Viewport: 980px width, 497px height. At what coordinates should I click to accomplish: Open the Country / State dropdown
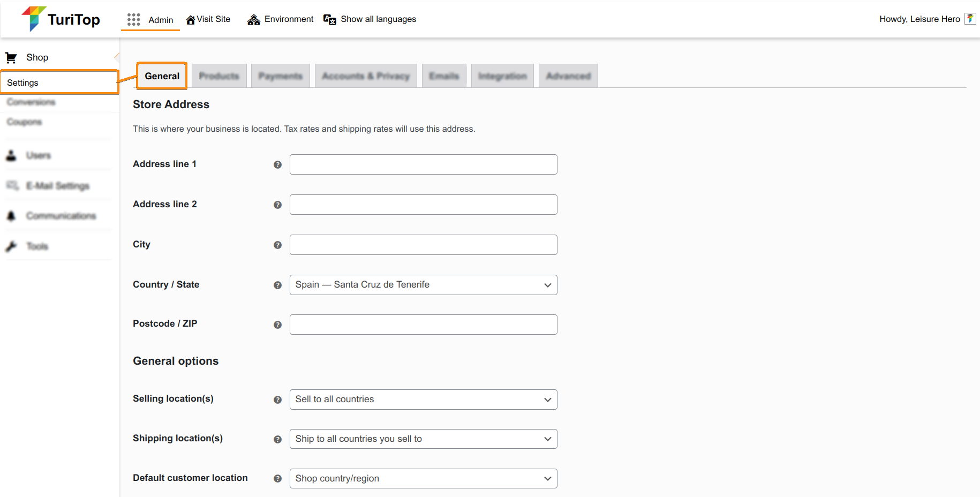423,285
